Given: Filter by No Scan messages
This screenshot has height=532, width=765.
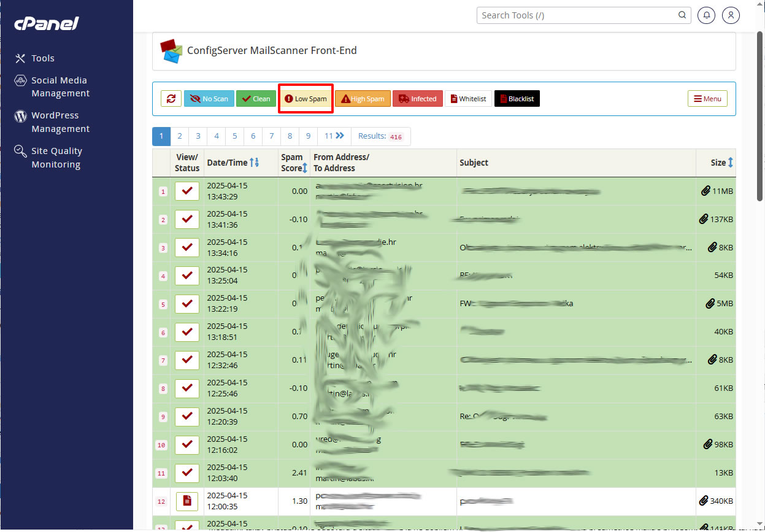Looking at the screenshot, I should pos(209,99).
